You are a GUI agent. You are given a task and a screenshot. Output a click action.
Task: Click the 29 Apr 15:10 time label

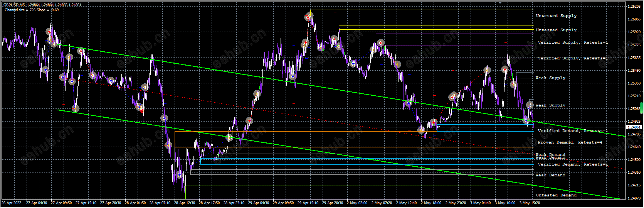(x=308, y=203)
